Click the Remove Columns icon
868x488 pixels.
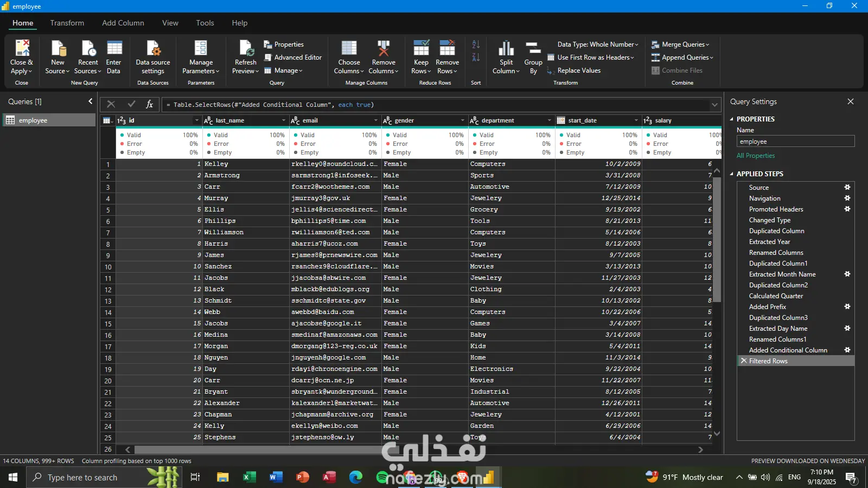tap(384, 48)
